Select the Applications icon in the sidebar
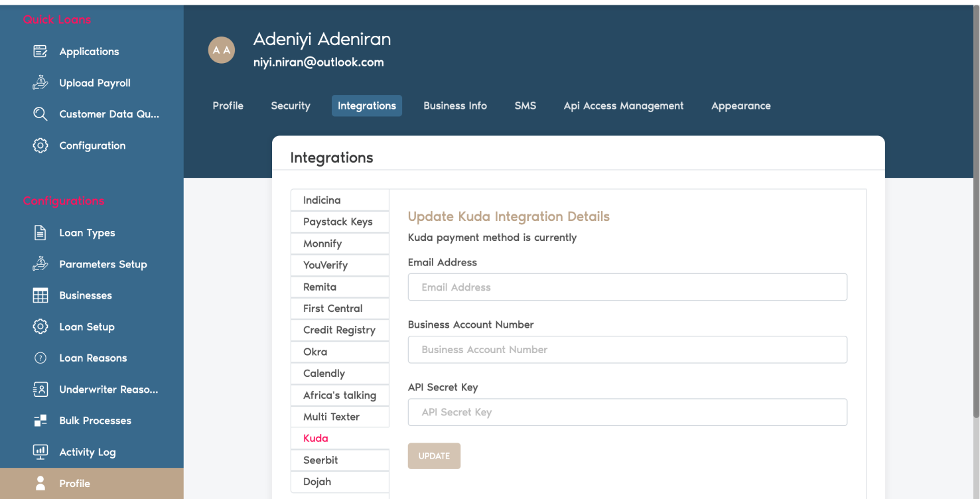Viewport: 980px width, 499px height. coord(40,50)
